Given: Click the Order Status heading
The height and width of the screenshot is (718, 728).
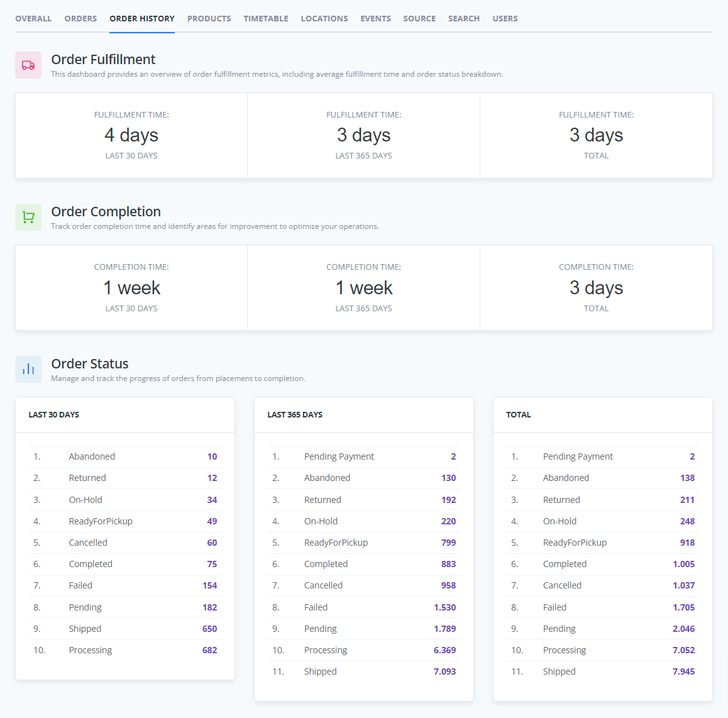Looking at the screenshot, I should (90, 363).
